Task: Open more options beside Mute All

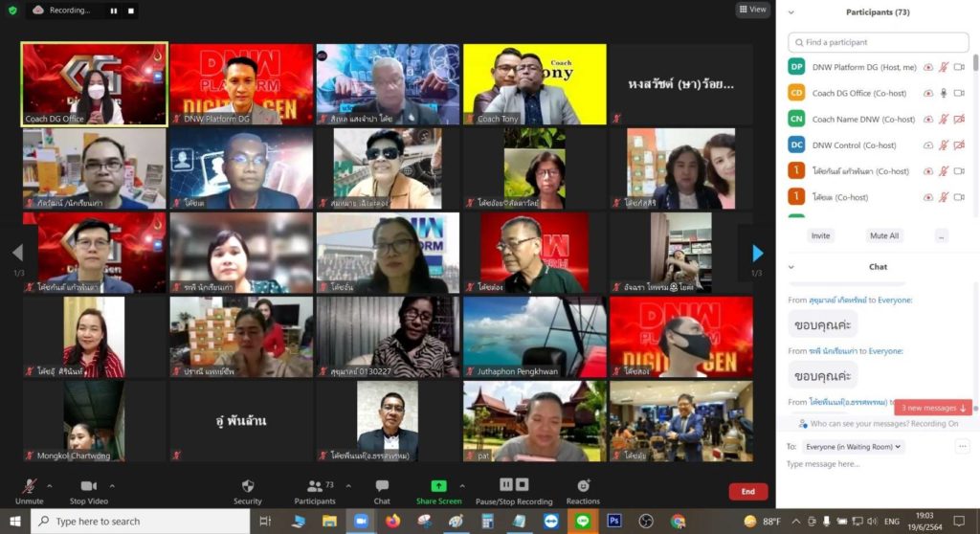Action: click(x=942, y=235)
